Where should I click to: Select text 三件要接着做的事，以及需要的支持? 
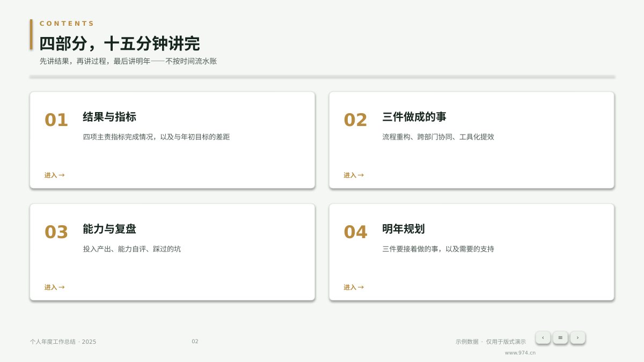click(x=438, y=249)
